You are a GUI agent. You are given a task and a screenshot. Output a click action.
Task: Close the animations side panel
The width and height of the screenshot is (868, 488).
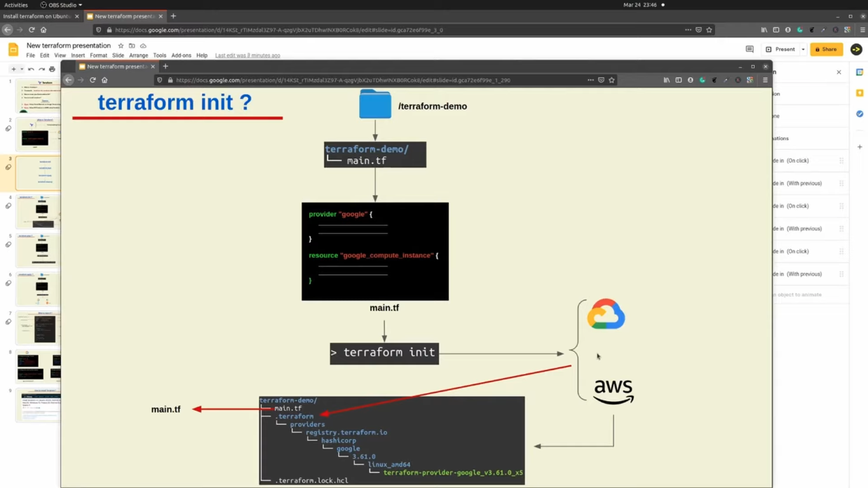tap(839, 72)
